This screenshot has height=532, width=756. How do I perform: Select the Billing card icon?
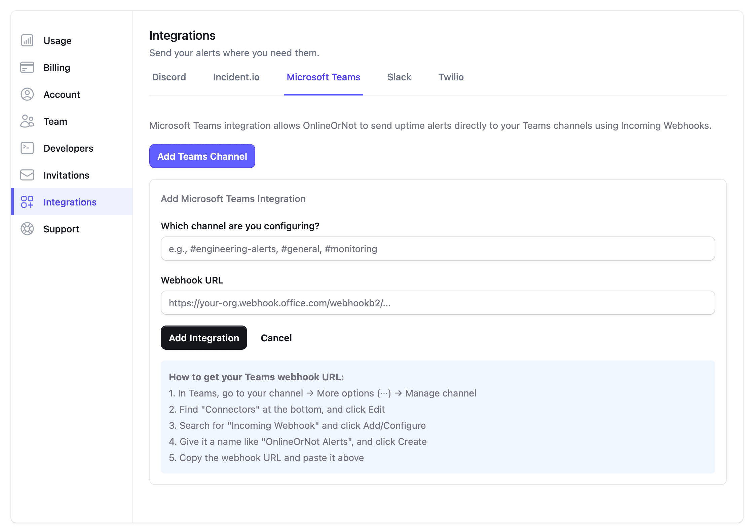click(x=27, y=67)
